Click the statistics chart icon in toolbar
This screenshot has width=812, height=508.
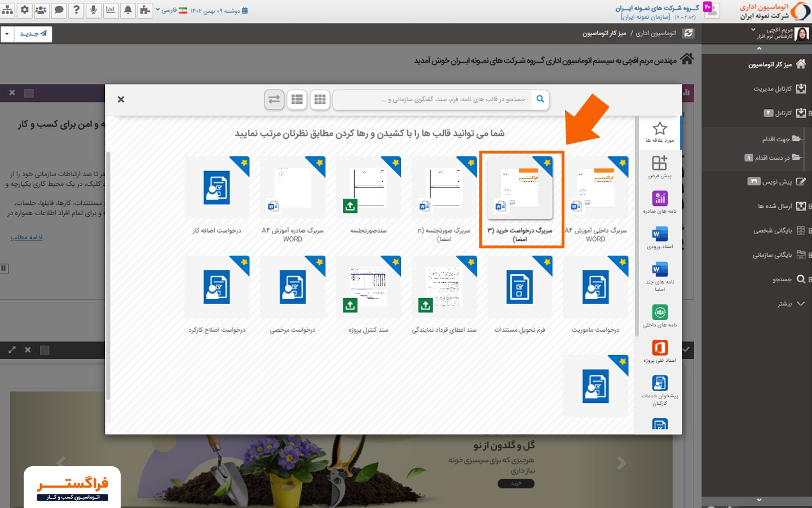click(111, 10)
